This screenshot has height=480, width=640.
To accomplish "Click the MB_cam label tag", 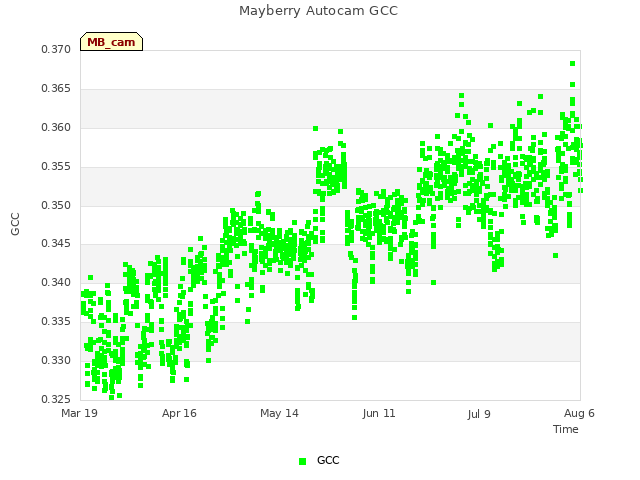I will coord(111,42).
